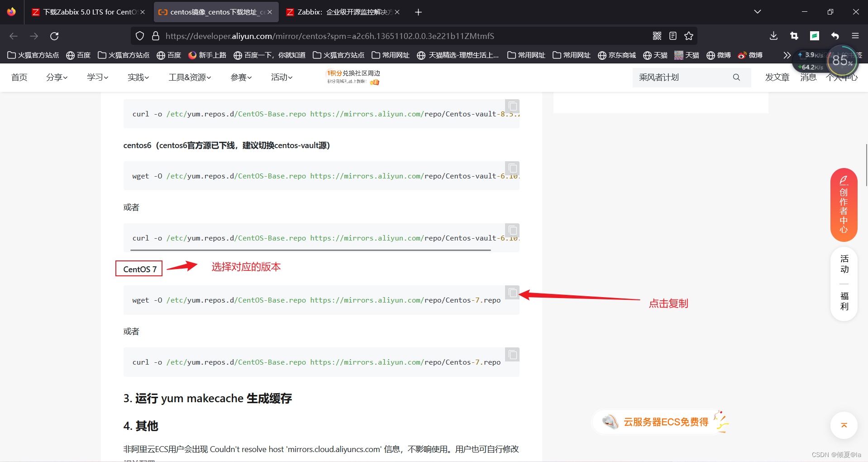
Task: Click the search magnifier icon
Action: pyautogui.click(x=736, y=77)
